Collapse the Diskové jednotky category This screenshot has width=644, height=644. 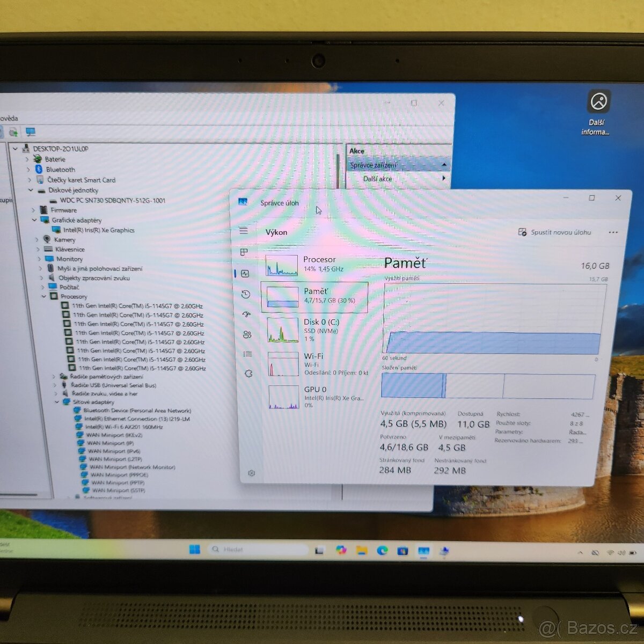tap(31, 190)
